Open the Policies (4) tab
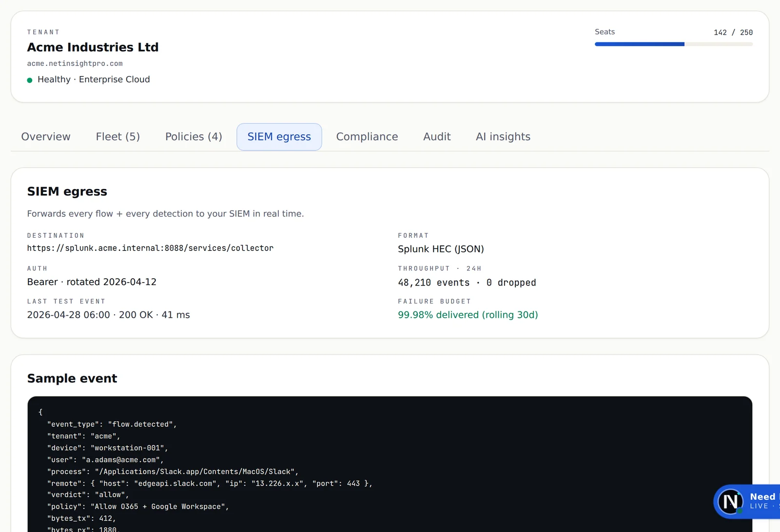This screenshot has width=780, height=532. [194, 137]
